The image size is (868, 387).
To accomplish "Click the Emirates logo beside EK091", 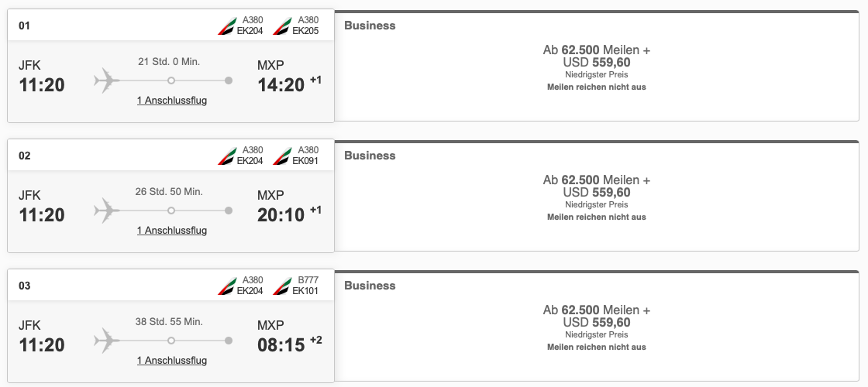I will click(x=282, y=156).
